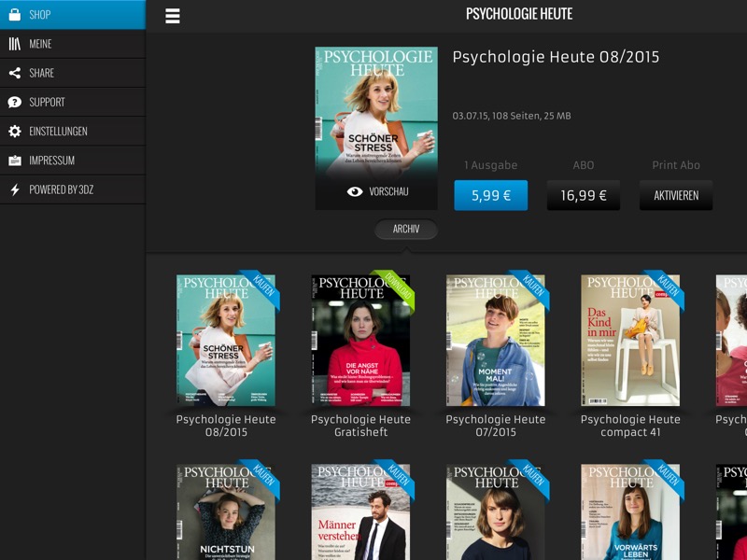Open Support from the sidebar
Screen dimensions: 747x560
73,102
